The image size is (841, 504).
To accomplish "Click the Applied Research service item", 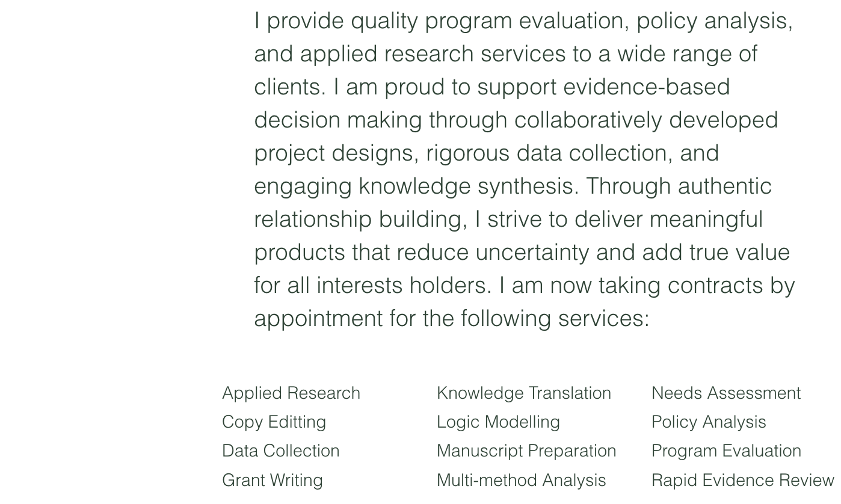I will [291, 393].
